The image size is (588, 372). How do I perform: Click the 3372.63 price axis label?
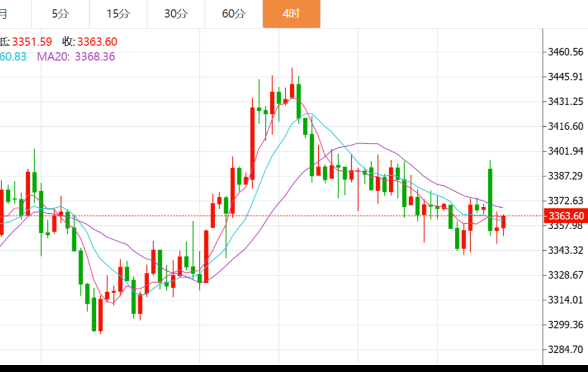coord(565,201)
